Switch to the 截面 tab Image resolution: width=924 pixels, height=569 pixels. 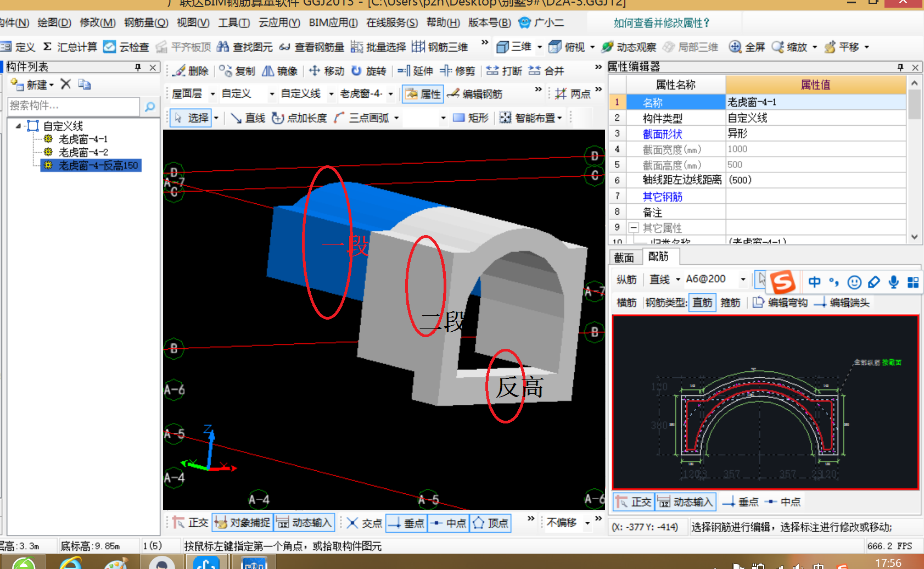coord(624,258)
